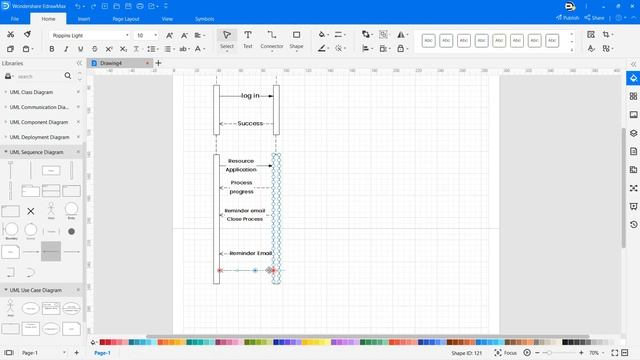Click the Format Painter icon
The height and width of the screenshot is (360, 640).
27,34
